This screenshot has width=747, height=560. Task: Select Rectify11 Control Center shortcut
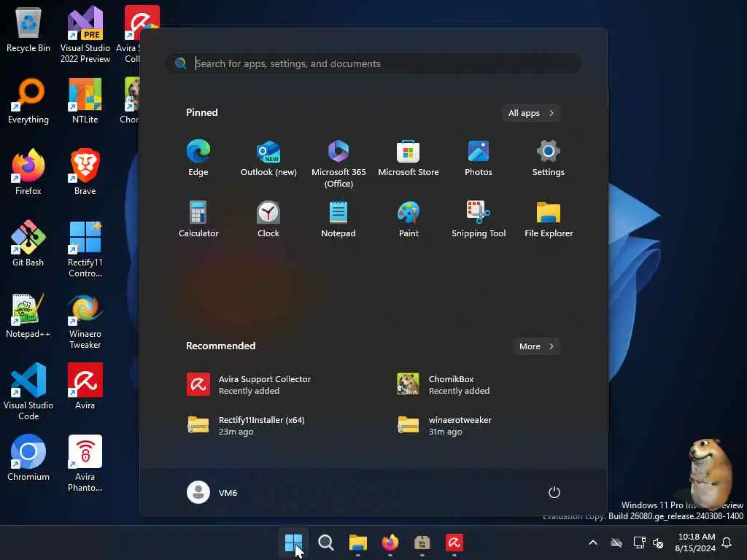[85, 249]
